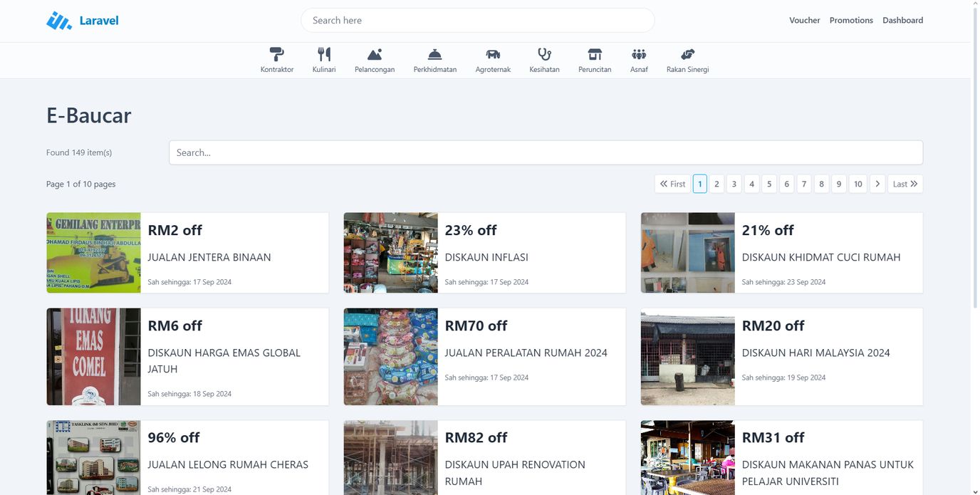The width and height of the screenshot is (980, 495).
Task: Jump to the Last page
Action: click(905, 184)
